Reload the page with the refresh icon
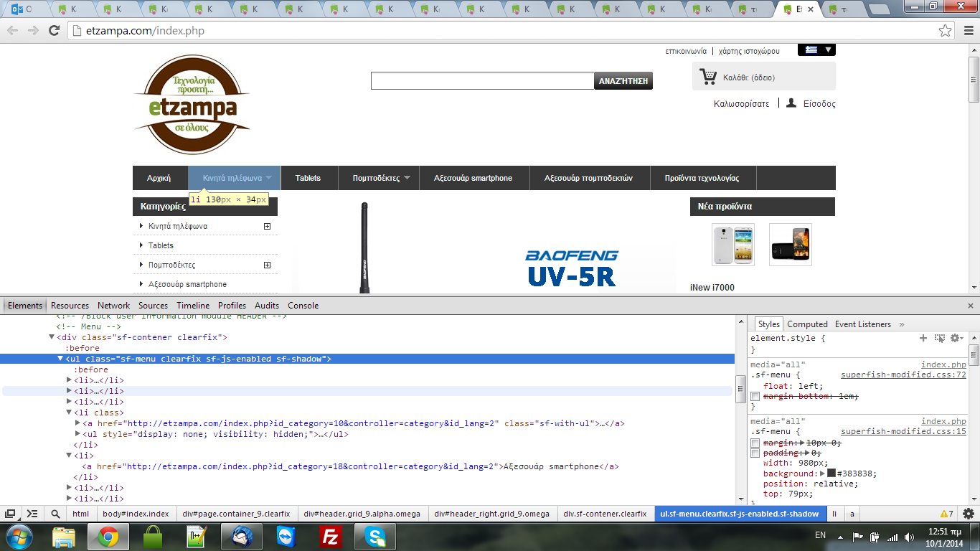This screenshot has height=551, width=980. pyautogui.click(x=54, y=31)
